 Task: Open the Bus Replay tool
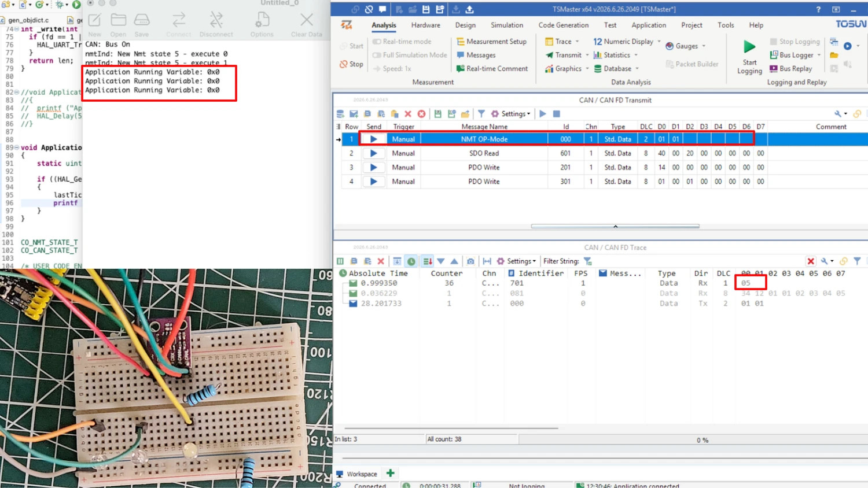pyautogui.click(x=790, y=68)
